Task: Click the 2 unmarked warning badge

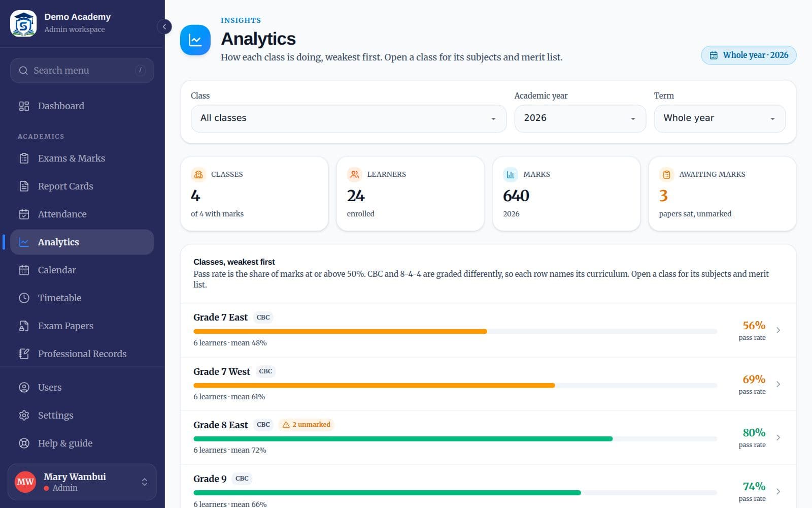Action: click(x=307, y=425)
